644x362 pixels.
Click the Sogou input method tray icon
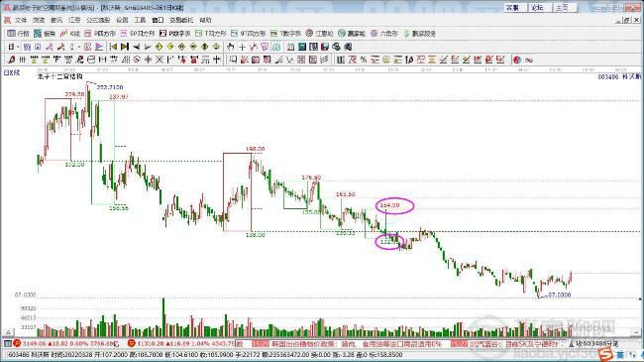[x=604, y=353]
